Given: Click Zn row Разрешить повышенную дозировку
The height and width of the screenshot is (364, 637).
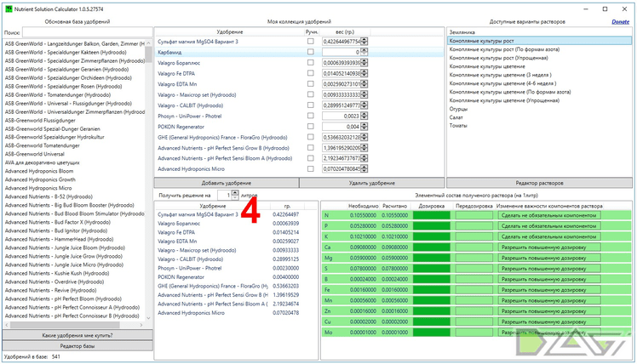Looking at the screenshot, I should 548,311.
